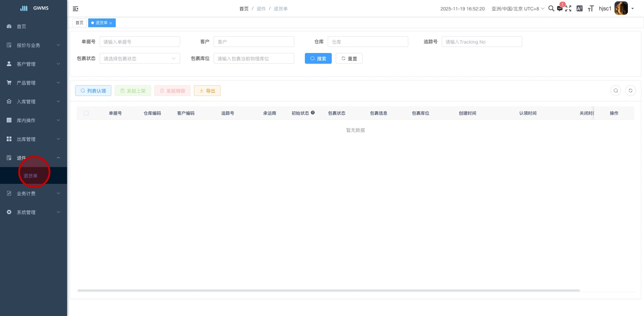The height and width of the screenshot is (316, 644).
Task: Switch language using the translation icon
Action: (x=579, y=8)
